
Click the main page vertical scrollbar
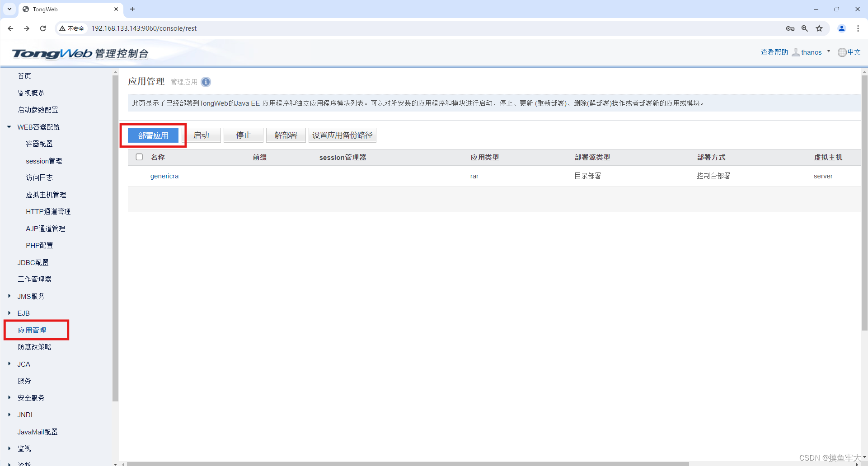(x=864, y=203)
